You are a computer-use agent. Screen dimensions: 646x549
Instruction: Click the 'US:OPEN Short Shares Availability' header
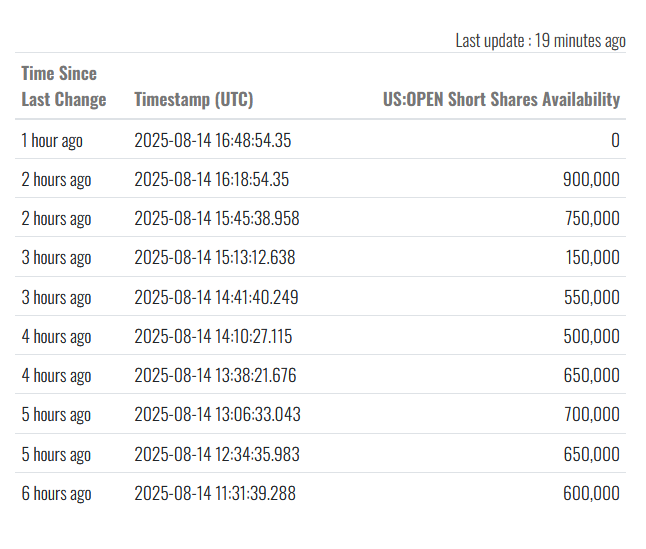pos(501,99)
